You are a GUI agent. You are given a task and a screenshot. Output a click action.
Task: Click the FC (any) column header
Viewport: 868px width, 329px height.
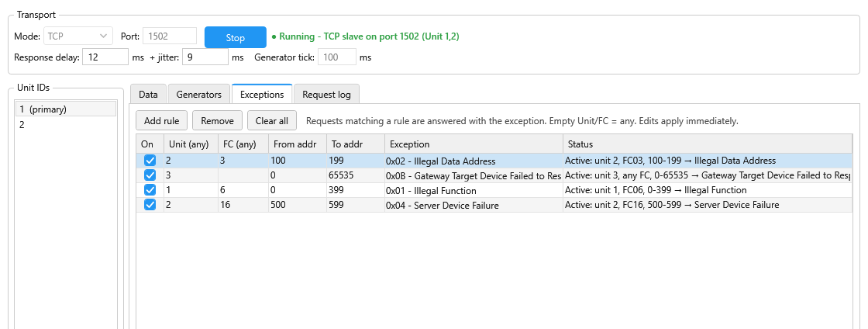click(x=243, y=144)
